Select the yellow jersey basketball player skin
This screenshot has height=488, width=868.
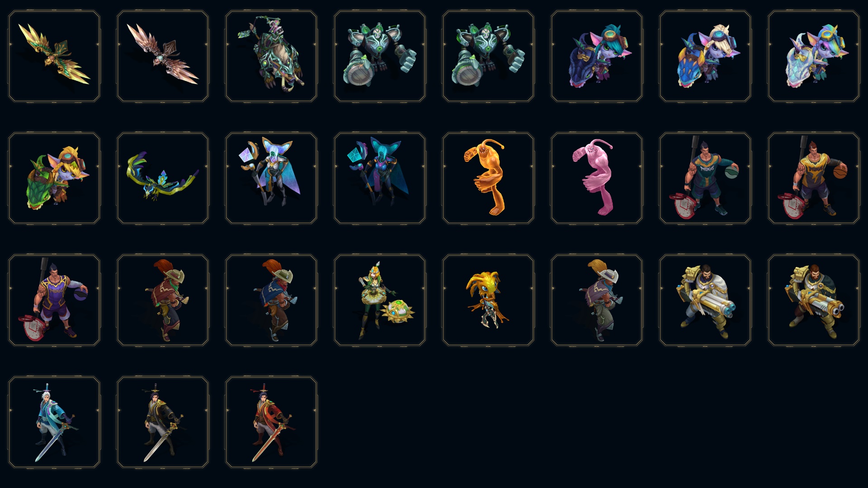click(x=814, y=178)
